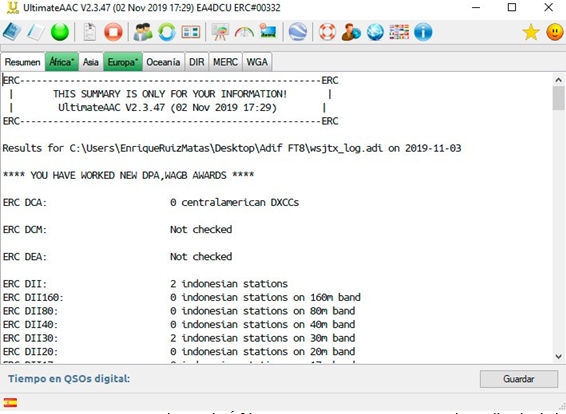
Task: Click the 'ERC DII:' label
Action: (25, 284)
